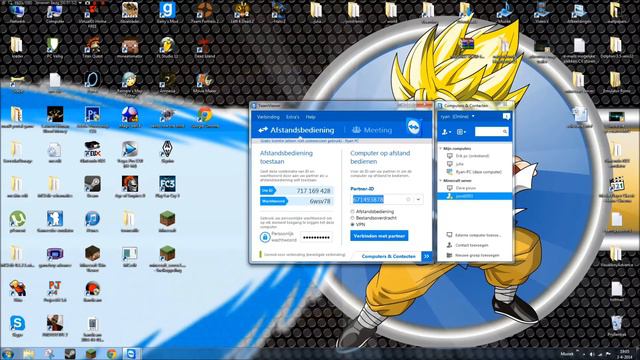
Task: Click the Persoonlijk wachtwoord field
Action: 316,237
